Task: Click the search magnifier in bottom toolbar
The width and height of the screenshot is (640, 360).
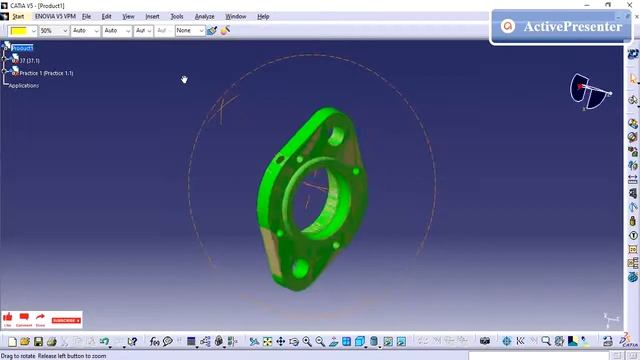Action: coord(546,341)
